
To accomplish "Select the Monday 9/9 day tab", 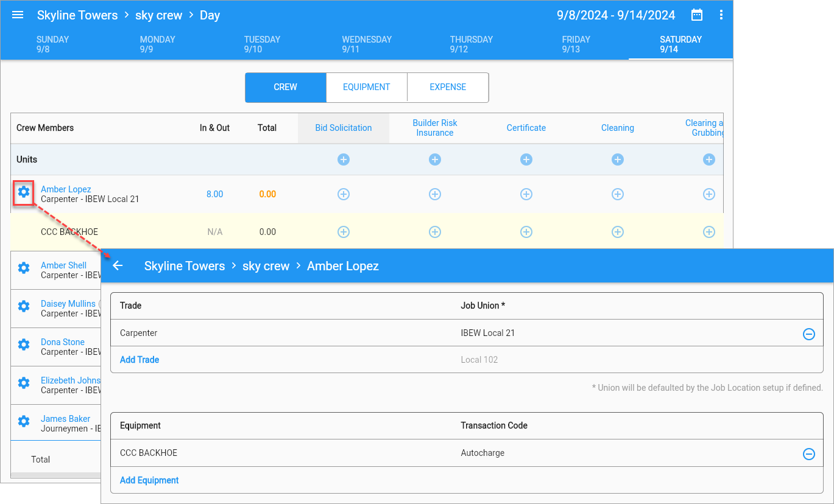I will click(158, 44).
